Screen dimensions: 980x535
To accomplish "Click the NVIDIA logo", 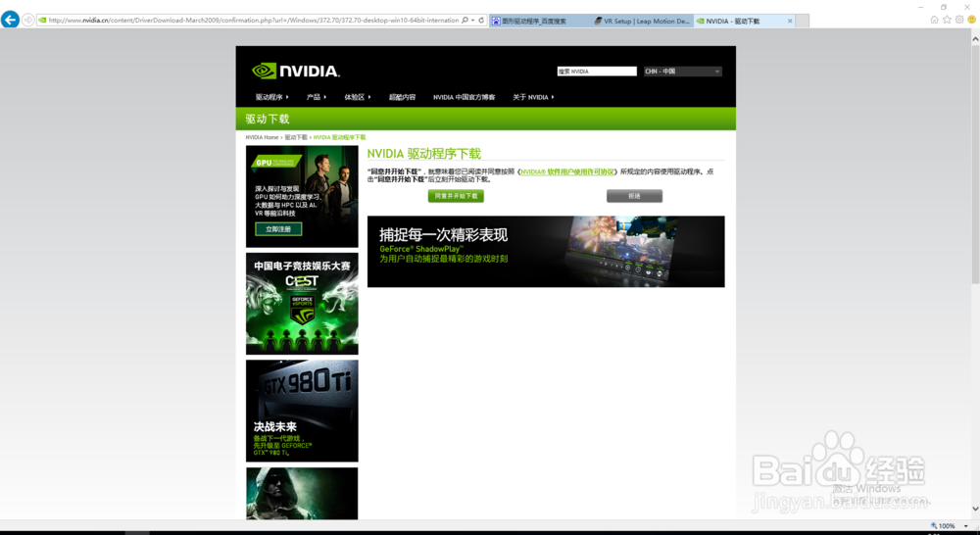I will (296, 71).
